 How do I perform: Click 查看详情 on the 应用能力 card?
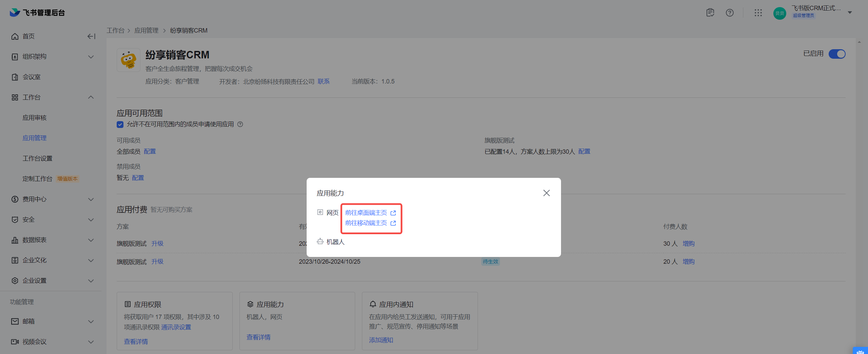pyautogui.click(x=258, y=337)
